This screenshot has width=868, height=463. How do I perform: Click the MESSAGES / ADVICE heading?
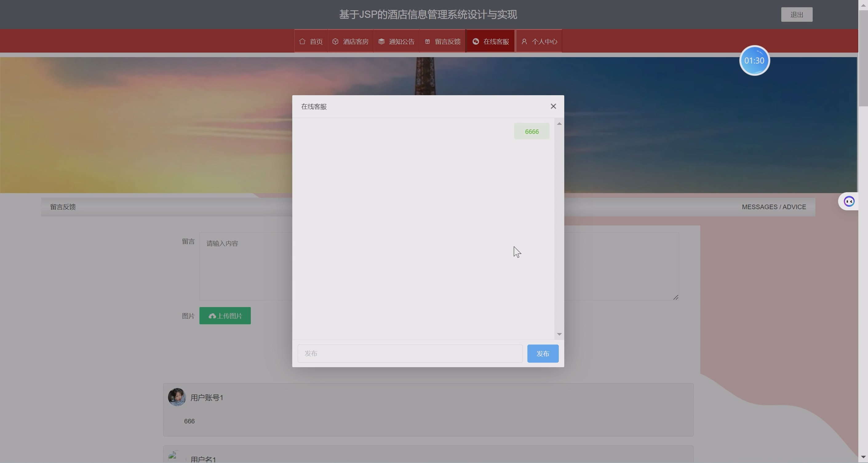point(774,207)
